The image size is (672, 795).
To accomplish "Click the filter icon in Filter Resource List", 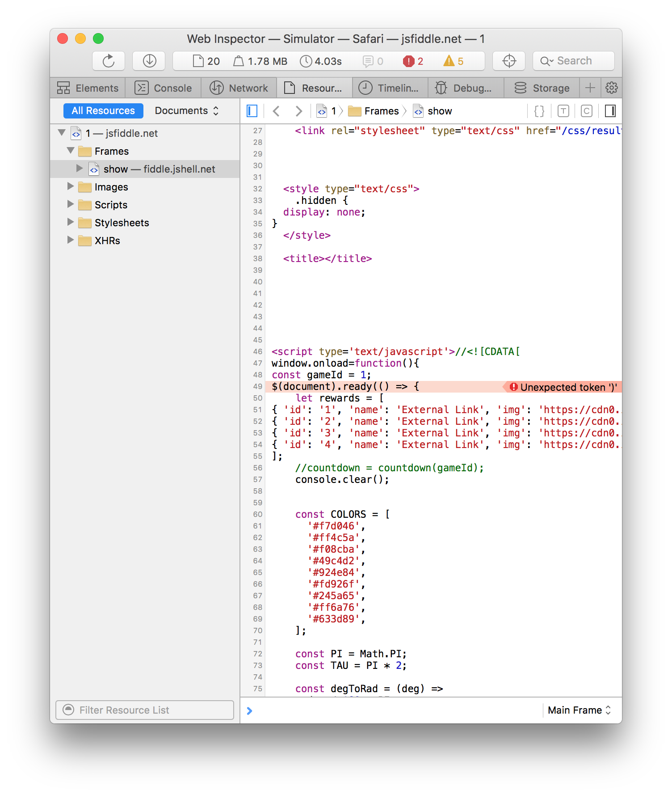I will (68, 710).
